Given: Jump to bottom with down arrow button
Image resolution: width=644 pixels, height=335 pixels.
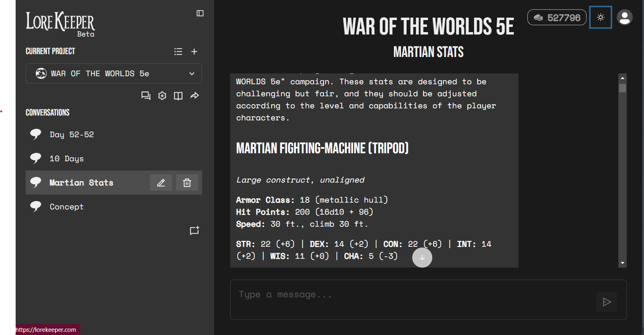Looking at the screenshot, I should tap(422, 258).
